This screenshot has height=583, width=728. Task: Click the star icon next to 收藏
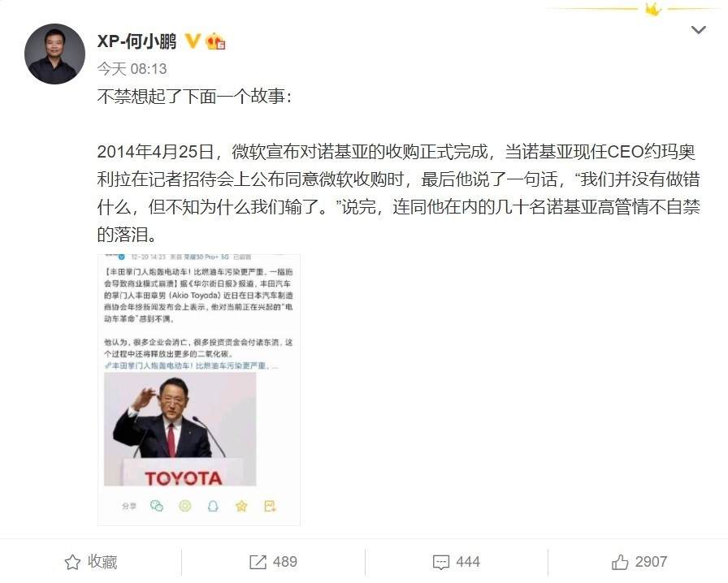pos(72,562)
